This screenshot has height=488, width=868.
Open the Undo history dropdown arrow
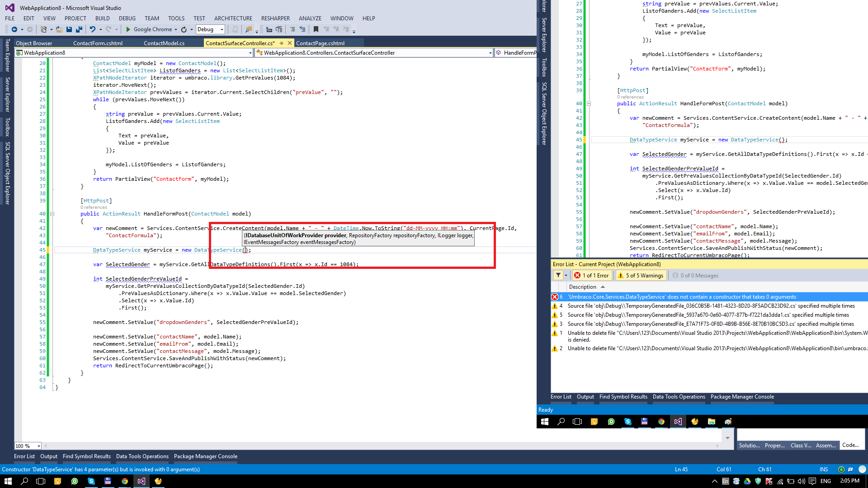(100, 29)
